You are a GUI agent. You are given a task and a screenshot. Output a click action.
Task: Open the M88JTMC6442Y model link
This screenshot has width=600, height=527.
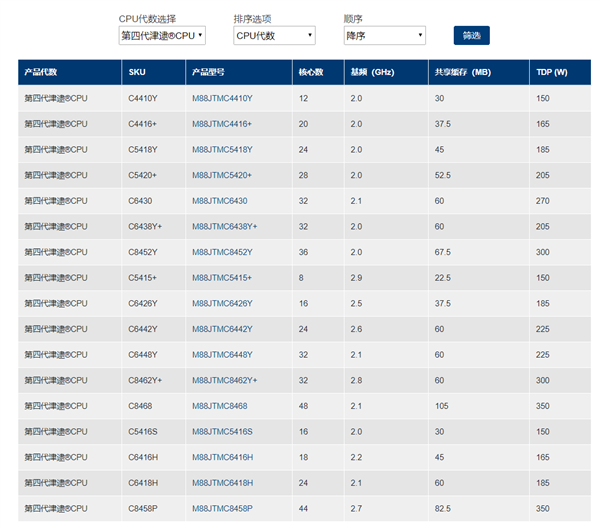pyautogui.click(x=222, y=329)
